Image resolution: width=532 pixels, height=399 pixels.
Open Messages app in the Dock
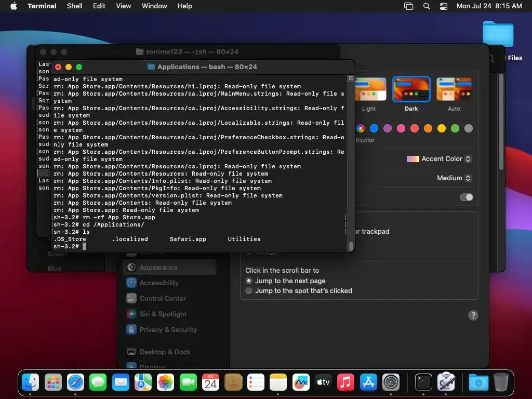98,382
